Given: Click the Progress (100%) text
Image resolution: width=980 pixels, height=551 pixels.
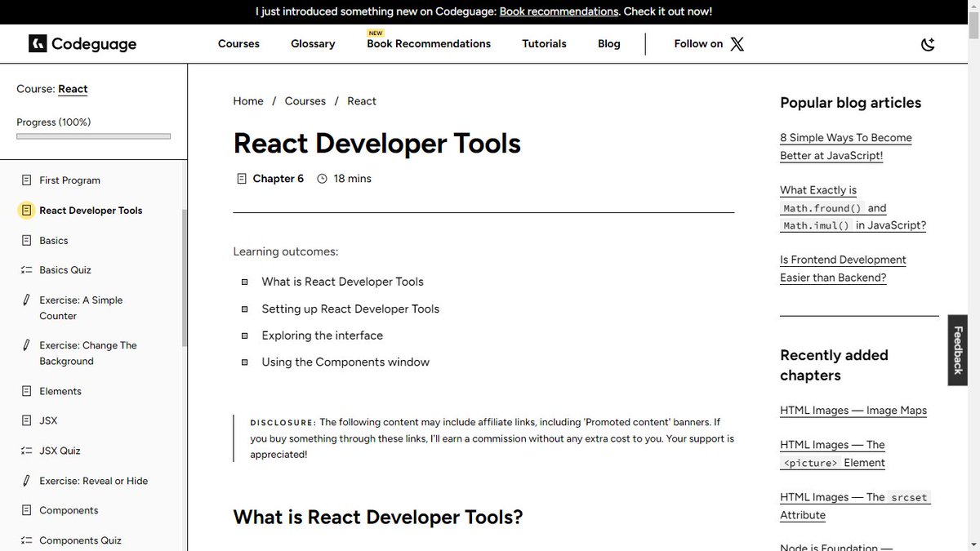Looking at the screenshot, I should (x=54, y=122).
